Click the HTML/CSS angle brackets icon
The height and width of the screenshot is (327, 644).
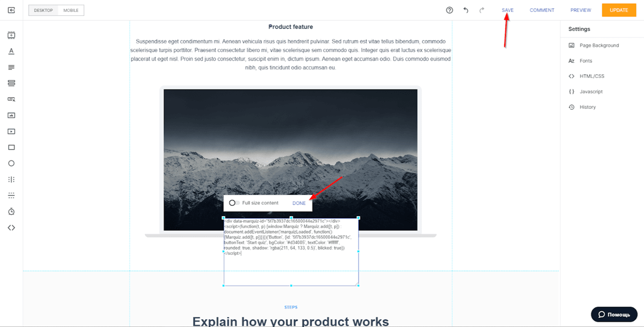(x=571, y=76)
